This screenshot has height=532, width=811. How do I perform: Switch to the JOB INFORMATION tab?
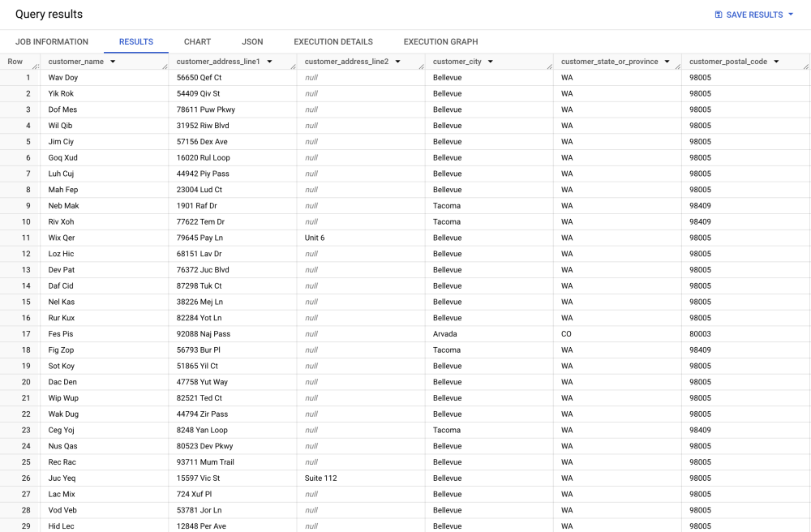(x=52, y=42)
